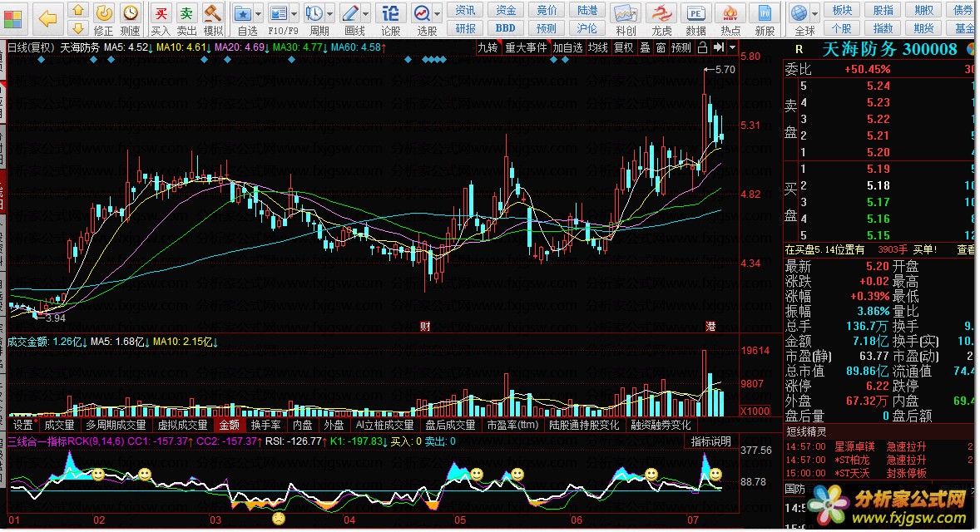The image size is (980, 532).
Task: Open the 选股 stock screener icon
Action: (x=423, y=13)
